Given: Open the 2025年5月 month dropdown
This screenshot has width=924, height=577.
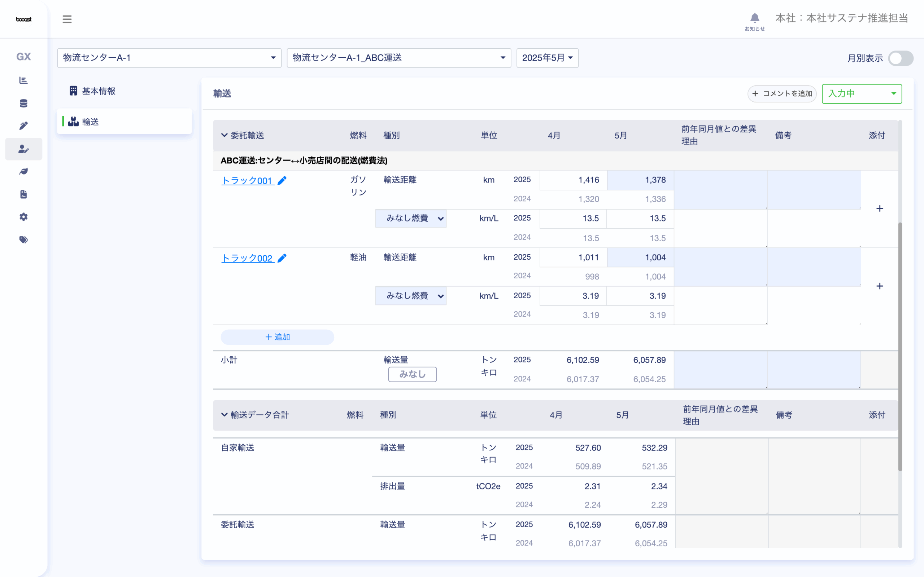Looking at the screenshot, I should pyautogui.click(x=547, y=58).
